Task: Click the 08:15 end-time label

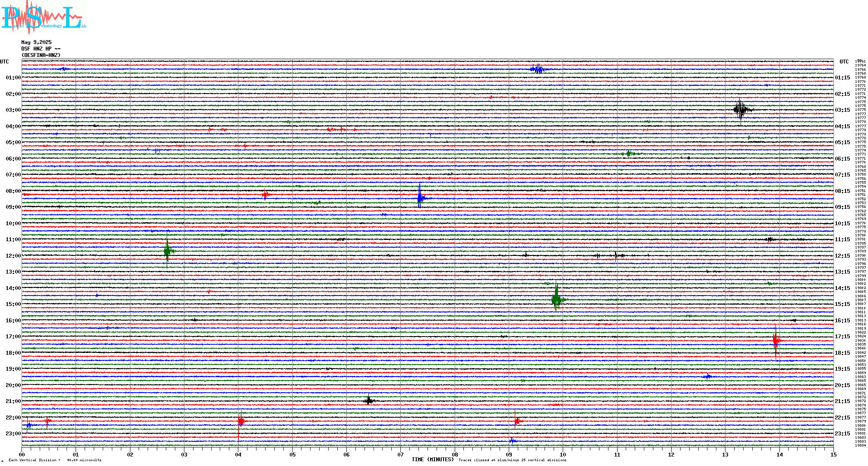Action: click(x=842, y=191)
